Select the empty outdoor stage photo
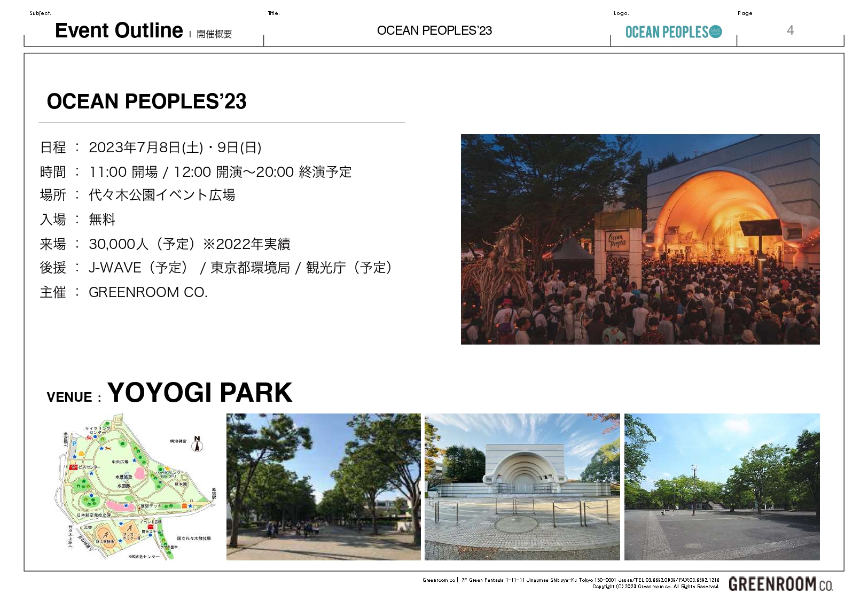 tap(522, 487)
